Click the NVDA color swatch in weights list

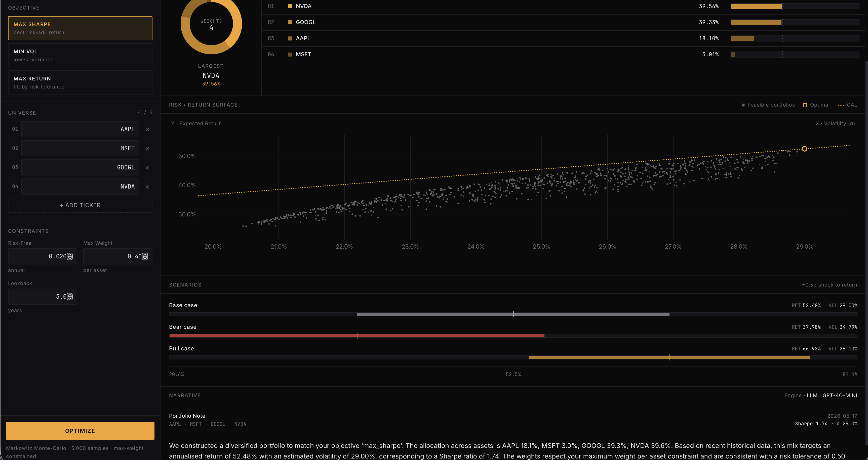[x=290, y=6]
